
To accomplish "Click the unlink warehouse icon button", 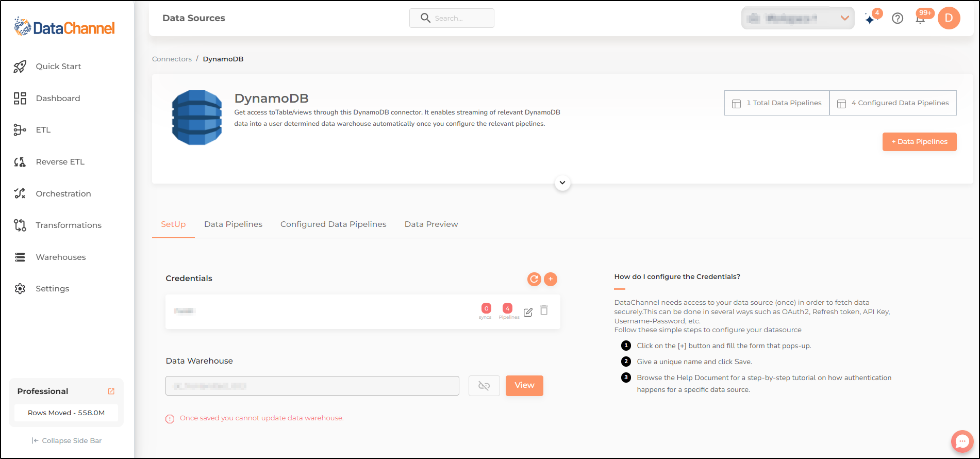I will (484, 386).
